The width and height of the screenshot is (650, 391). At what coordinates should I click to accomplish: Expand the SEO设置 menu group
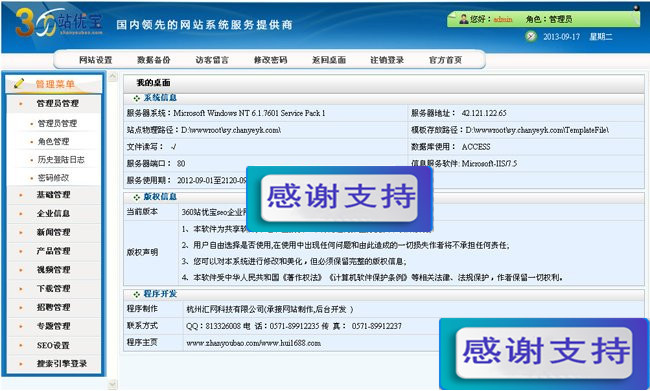pyautogui.click(x=54, y=345)
